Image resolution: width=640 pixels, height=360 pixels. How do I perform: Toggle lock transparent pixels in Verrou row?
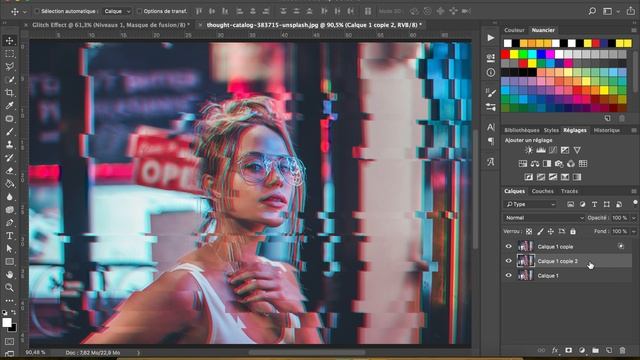pos(529,231)
